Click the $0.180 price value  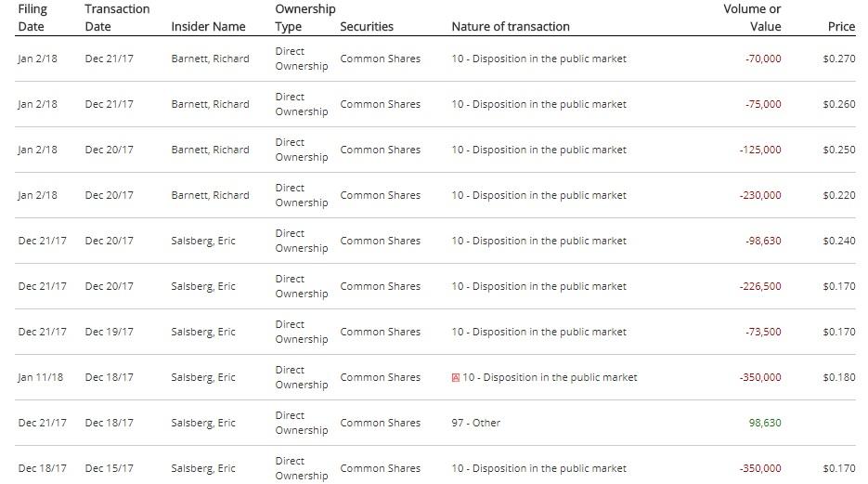[x=839, y=378]
